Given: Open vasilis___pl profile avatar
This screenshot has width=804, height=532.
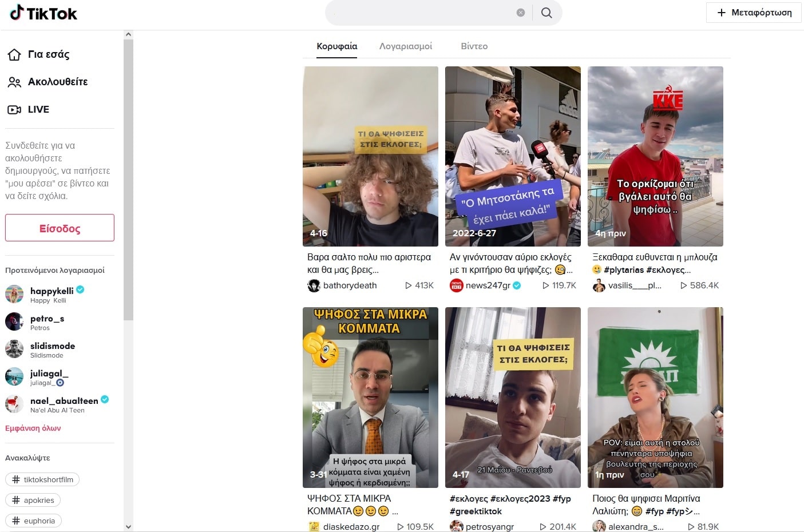Looking at the screenshot, I should tap(599, 285).
